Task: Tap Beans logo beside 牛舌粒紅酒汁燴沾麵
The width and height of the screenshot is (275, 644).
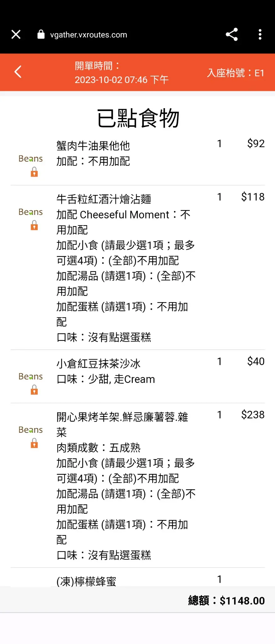Action: tap(30, 212)
